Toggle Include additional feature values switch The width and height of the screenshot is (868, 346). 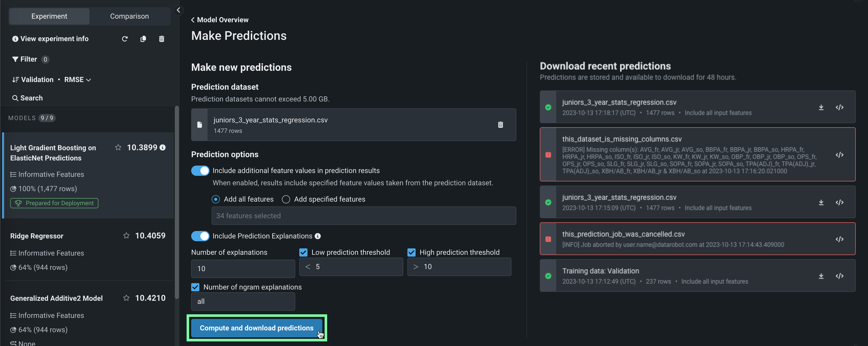[x=200, y=171]
